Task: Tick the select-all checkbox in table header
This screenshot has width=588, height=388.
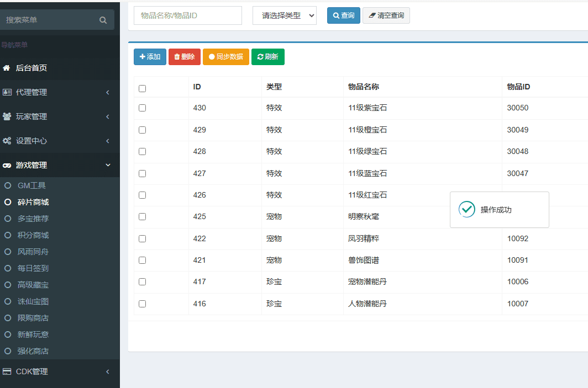Action: click(x=142, y=88)
